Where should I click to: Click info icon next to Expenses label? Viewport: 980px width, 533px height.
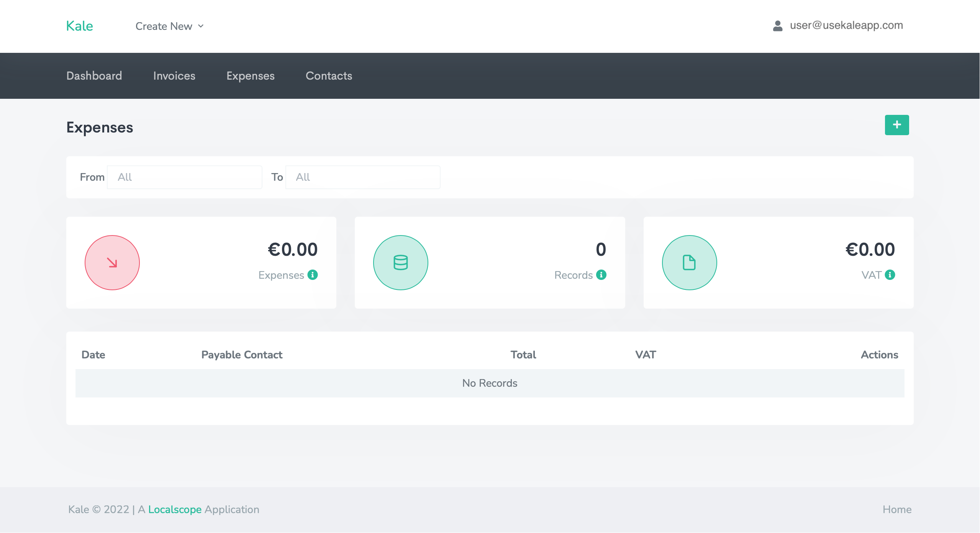(313, 275)
